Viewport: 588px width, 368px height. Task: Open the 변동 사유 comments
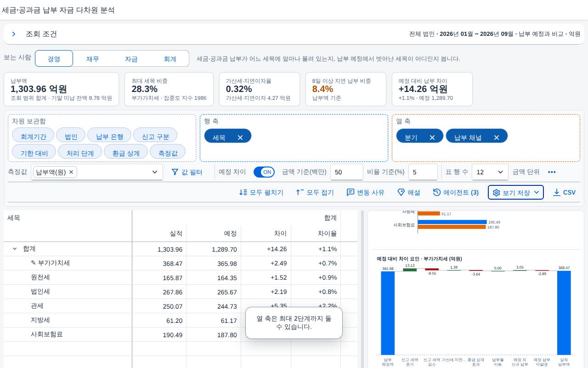click(366, 192)
